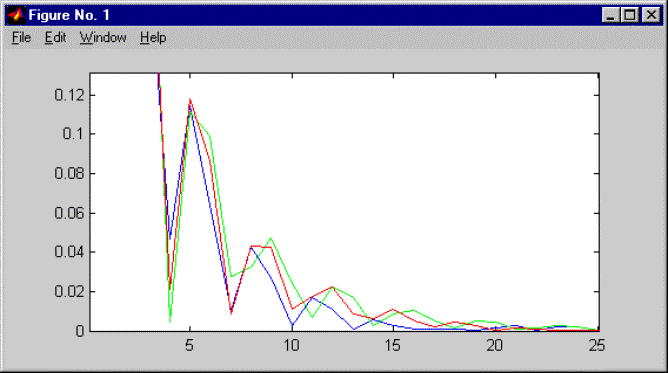Open the Edit menu
Image resolution: width=668 pixels, height=373 pixels.
[x=55, y=38]
